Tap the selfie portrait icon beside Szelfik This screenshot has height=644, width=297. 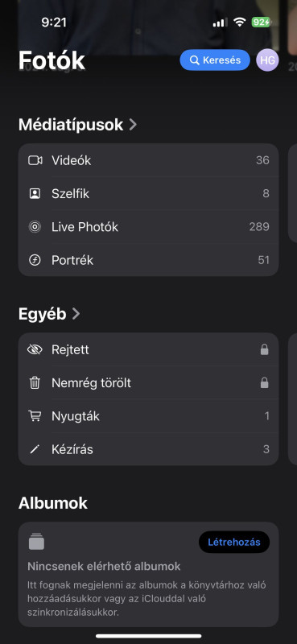[35, 193]
